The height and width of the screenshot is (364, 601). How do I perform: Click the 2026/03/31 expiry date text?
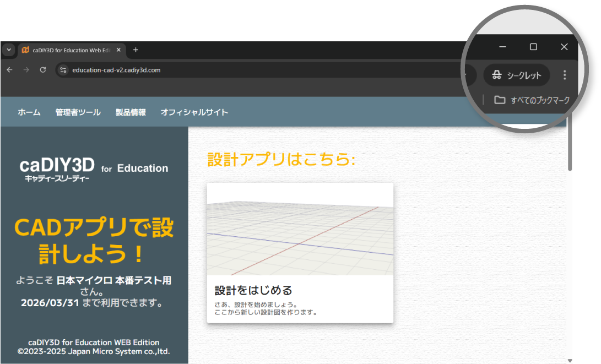click(50, 303)
